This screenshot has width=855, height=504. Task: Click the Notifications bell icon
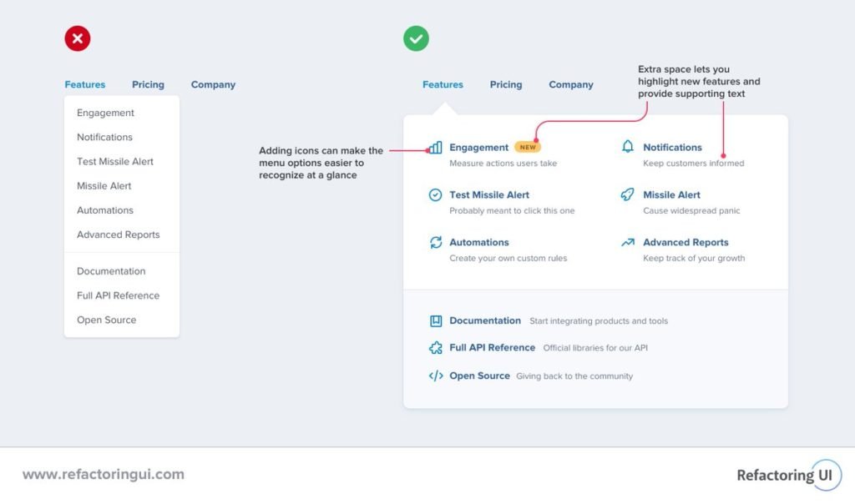[628, 147]
